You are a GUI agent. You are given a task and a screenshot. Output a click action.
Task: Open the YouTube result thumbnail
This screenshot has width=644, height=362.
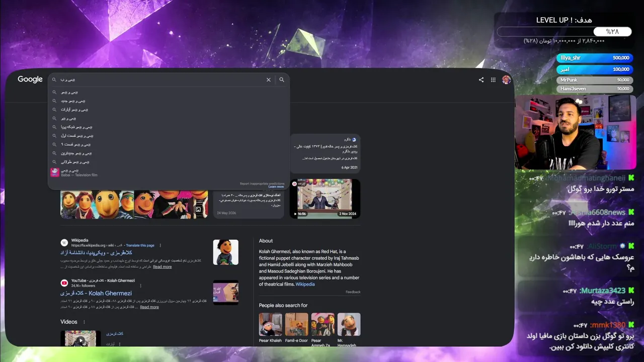[x=225, y=293]
